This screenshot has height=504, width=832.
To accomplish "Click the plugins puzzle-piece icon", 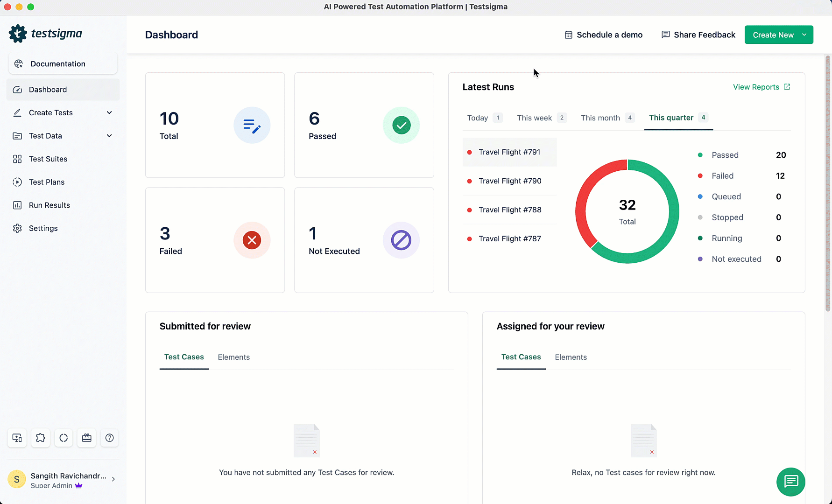I will click(40, 438).
